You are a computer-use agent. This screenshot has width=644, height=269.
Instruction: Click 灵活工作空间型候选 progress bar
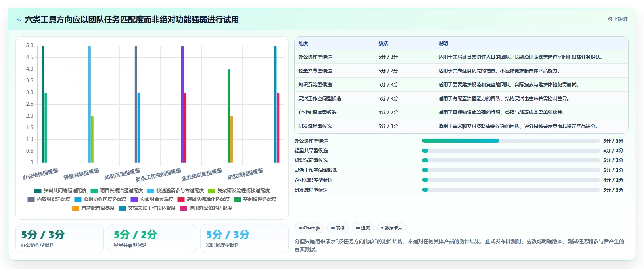[511, 170]
